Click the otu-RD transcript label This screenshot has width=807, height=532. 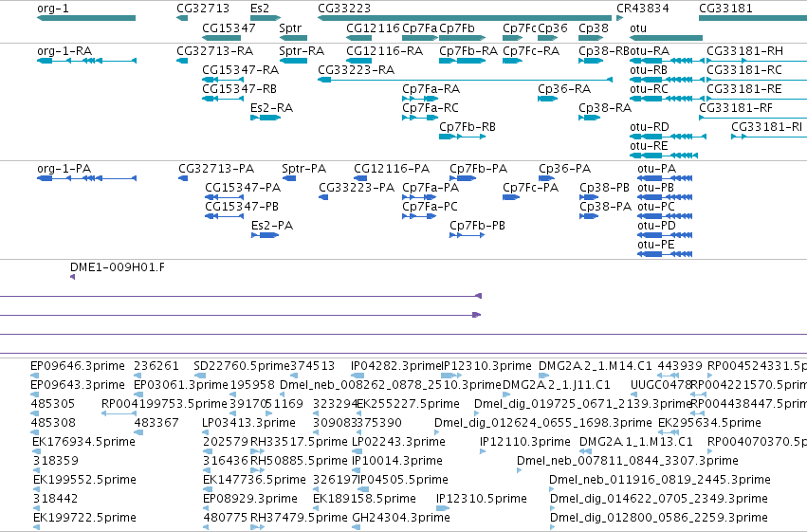pyautogui.click(x=650, y=127)
